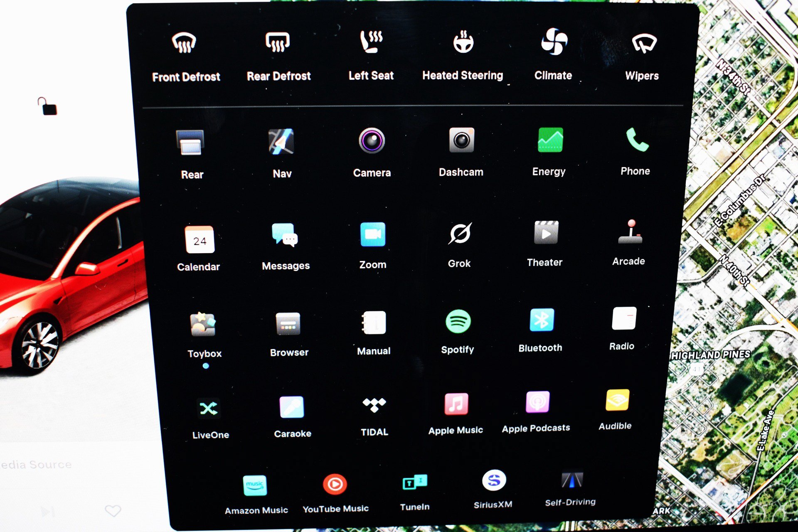Open Climate controls
Image resolution: width=798 pixels, height=532 pixels.
point(553,54)
